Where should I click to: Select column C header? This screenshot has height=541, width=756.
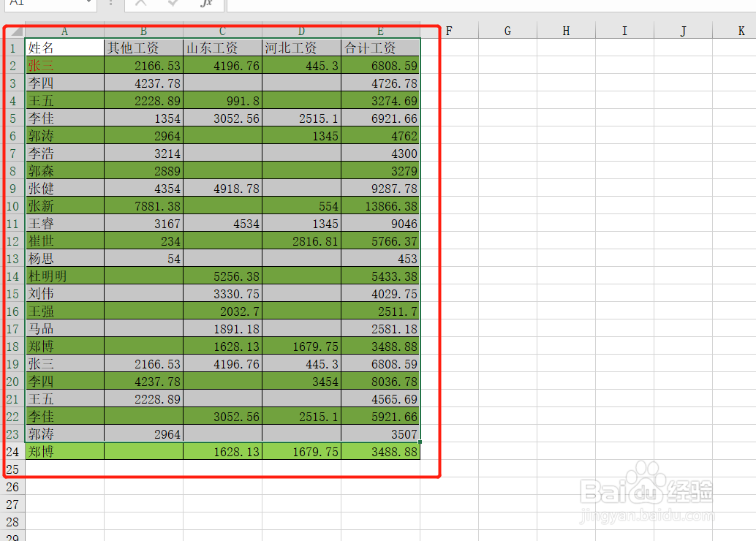[223, 31]
